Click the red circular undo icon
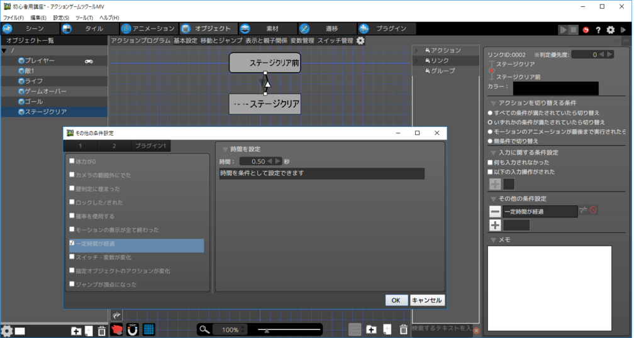 [586, 30]
